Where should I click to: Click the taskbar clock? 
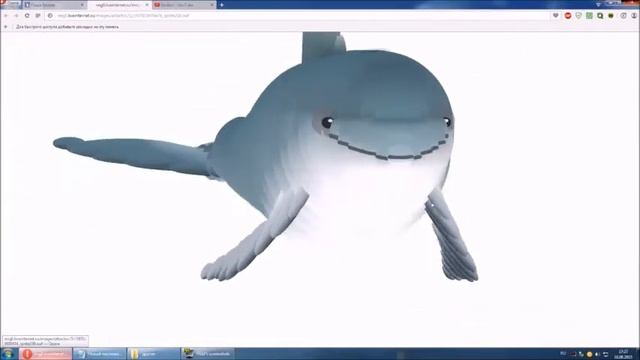coord(623,354)
